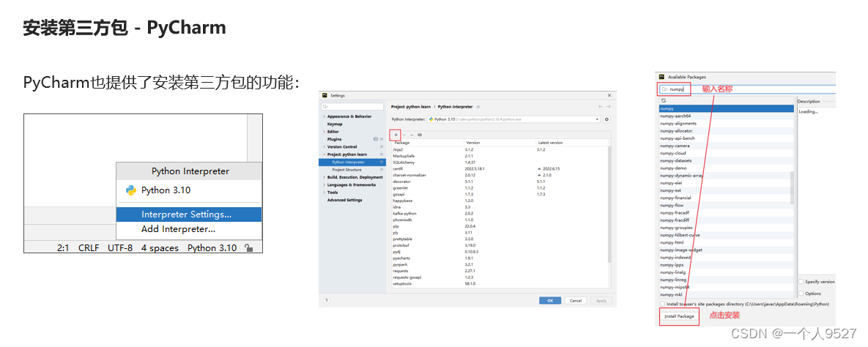Expand Languages & Frameworks section
The image size is (868, 347).
pos(323,184)
